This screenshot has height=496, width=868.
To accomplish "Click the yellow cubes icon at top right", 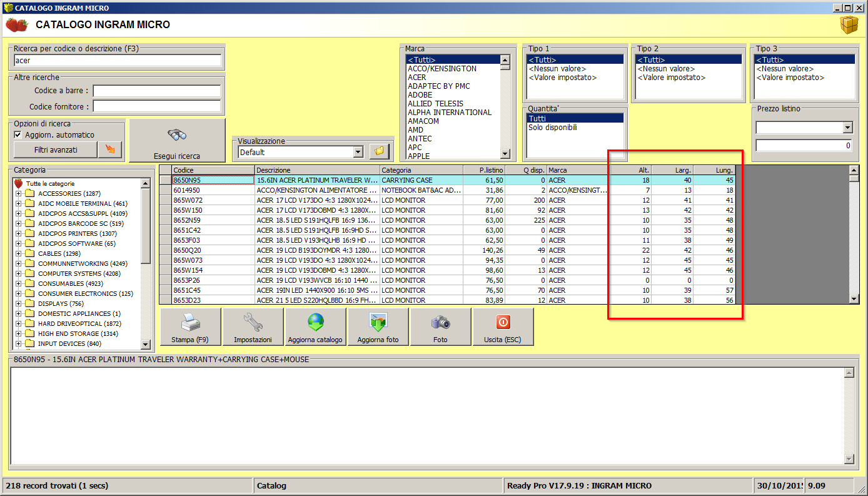I will (x=849, y=26).
